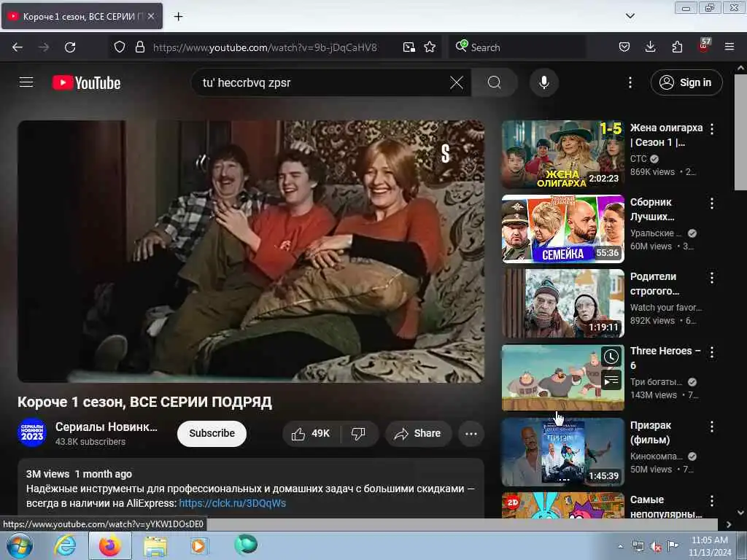747x560 pixels.
Task: Open the YouTube guide hamburger menu
Action: tap(26, 82)
